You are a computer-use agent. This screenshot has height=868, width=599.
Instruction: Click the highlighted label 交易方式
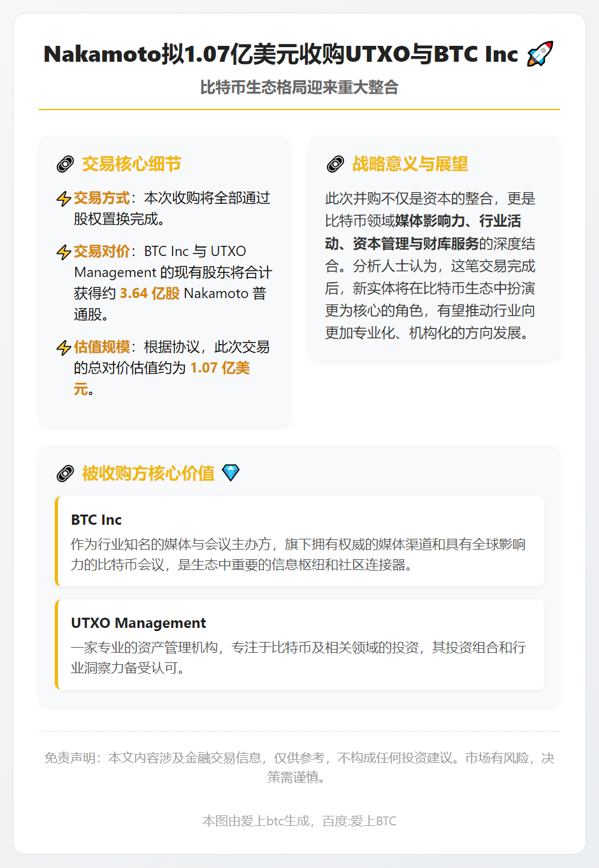click(x=102, y=198)
